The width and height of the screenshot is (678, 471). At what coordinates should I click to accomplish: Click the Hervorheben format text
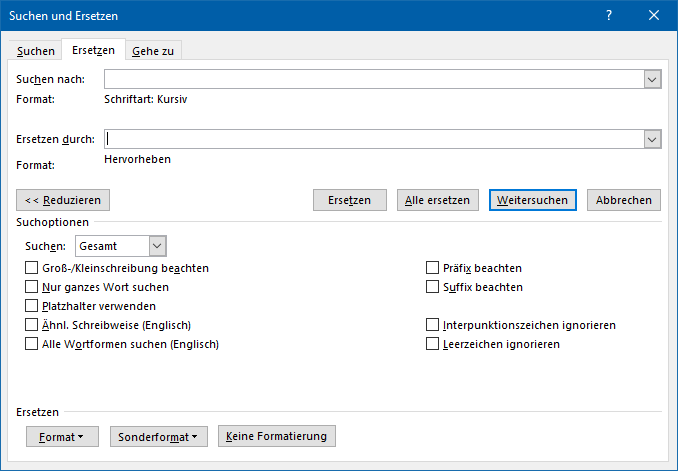[x=138, y=159]
